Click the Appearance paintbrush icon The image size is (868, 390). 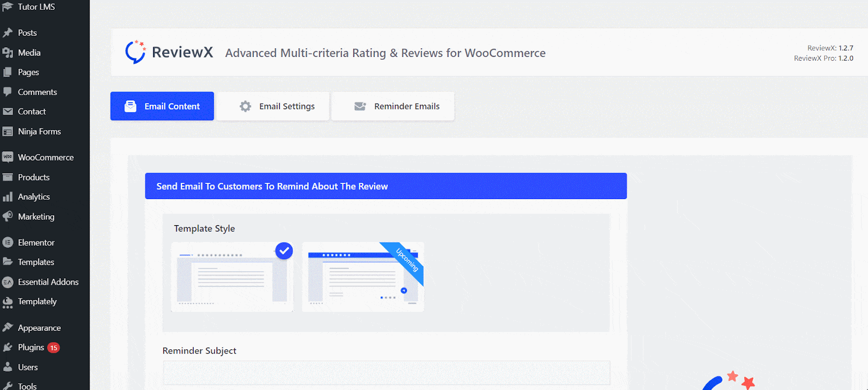click(8, 328)
